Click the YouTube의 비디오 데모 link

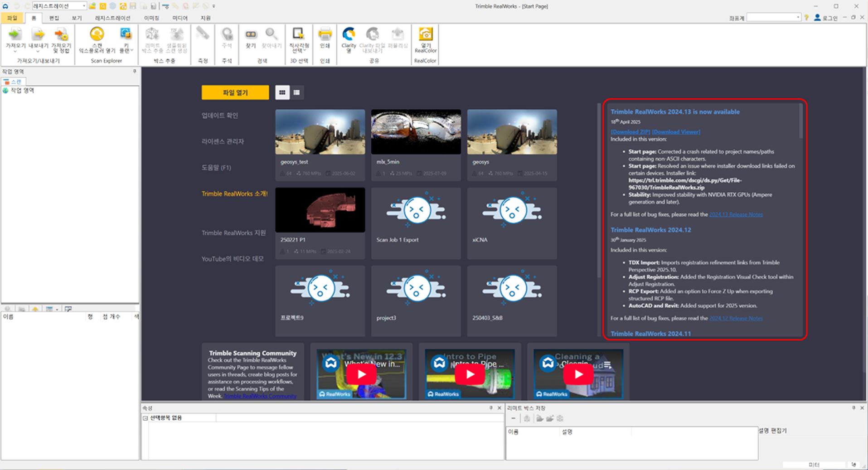[233, 259]
